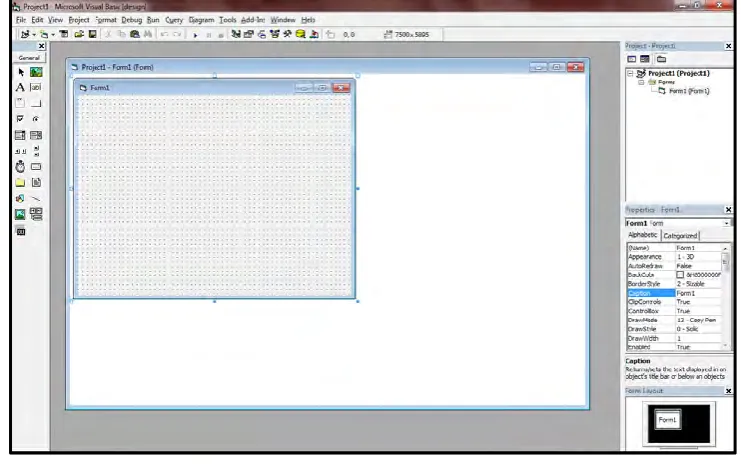The image size is (741, 464).
Task: Click the Properties list scroll-up arrow
Action: pos(725,248)
